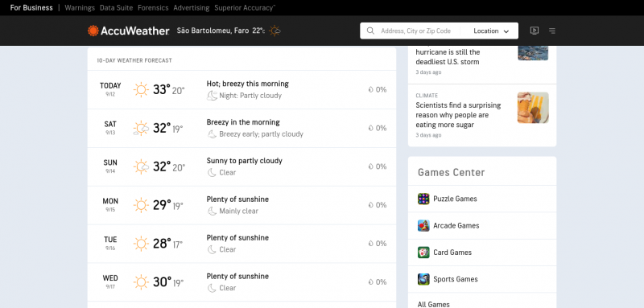Click the raindrop icon in TUE row

(x=370, y=244)
